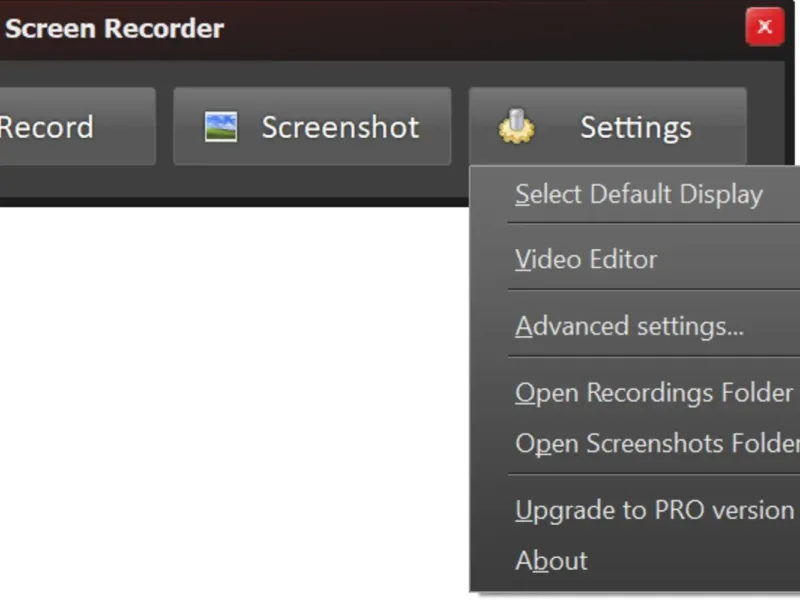This screenshot has width=800, height=600.
Task: Open the About menu item
Action: [x=551, y=560]
